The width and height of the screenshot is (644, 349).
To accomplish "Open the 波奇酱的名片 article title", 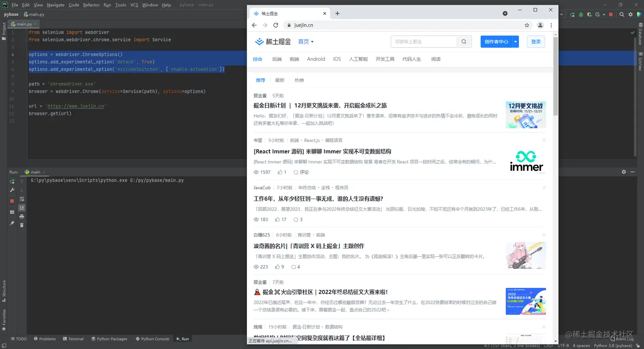I will [x=309, y=246].
